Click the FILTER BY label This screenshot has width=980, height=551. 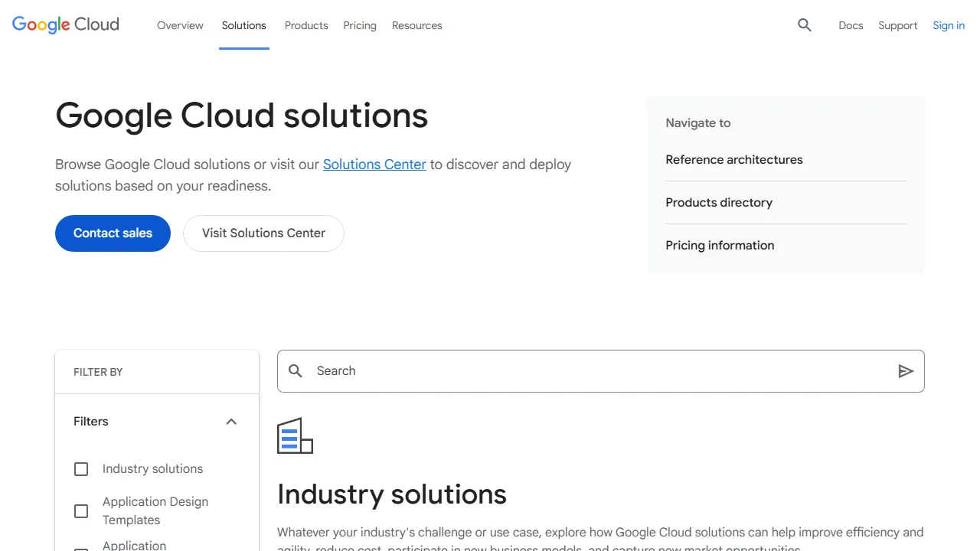98,372
